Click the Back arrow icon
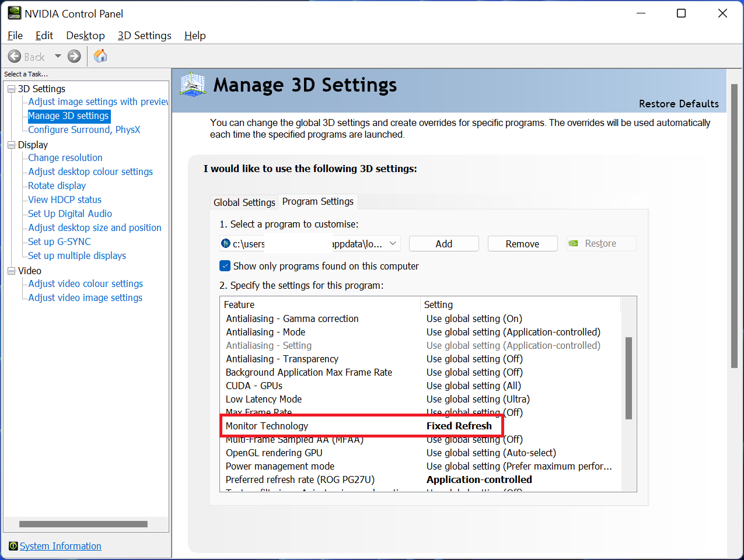This screenshot has width=744, height=560. point(15,56)
